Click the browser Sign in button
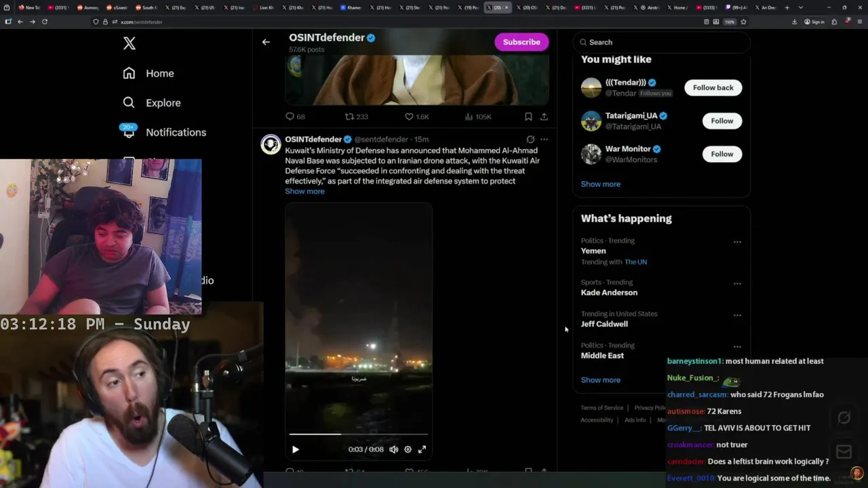Viewport: 868px width, 488px height. 814,22
